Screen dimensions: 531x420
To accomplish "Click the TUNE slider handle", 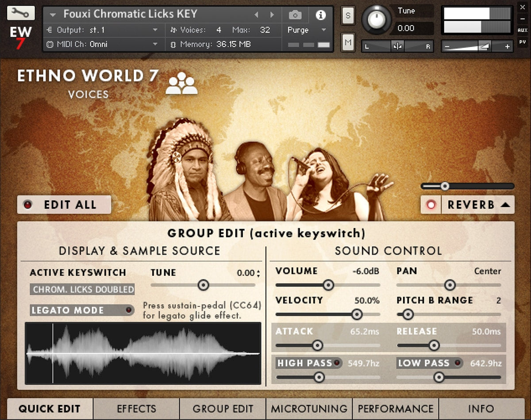I will point(203,285).
